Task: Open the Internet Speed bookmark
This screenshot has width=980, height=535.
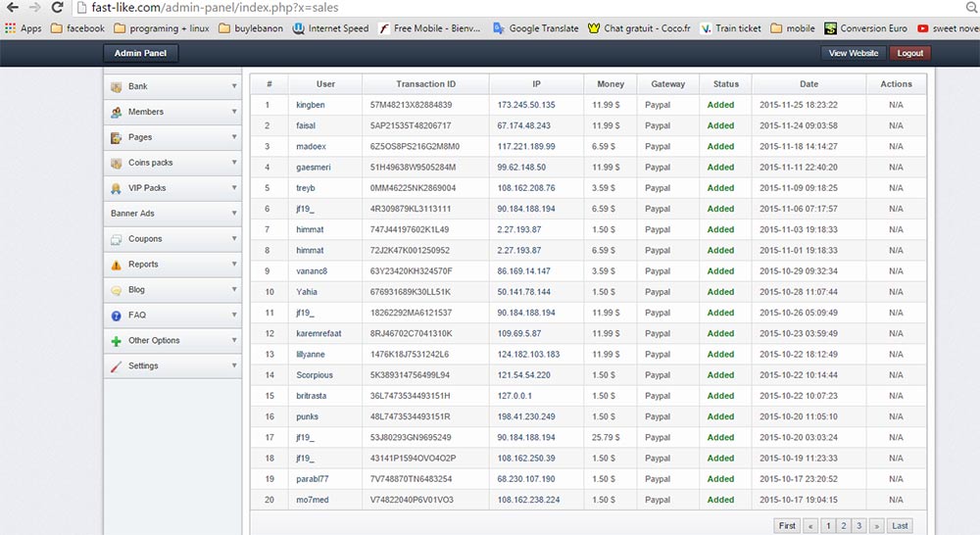Action: pos(330,28)
